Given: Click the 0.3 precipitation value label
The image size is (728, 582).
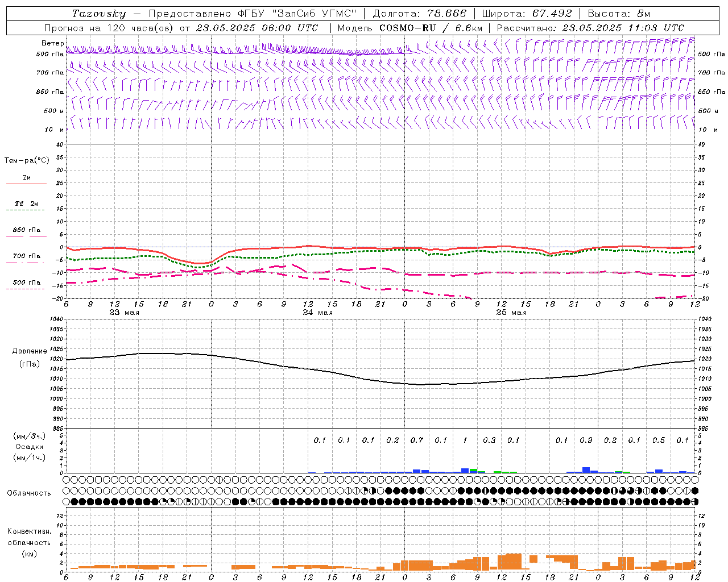Looking at the screenshot, I should [x=489, y=440].
